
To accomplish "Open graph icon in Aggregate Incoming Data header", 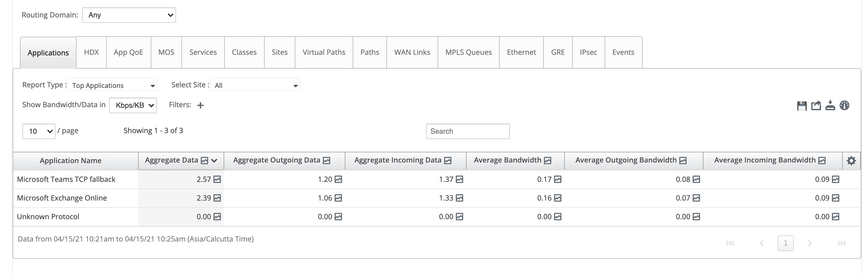I will pyautogui.click(x=448, y=160).
